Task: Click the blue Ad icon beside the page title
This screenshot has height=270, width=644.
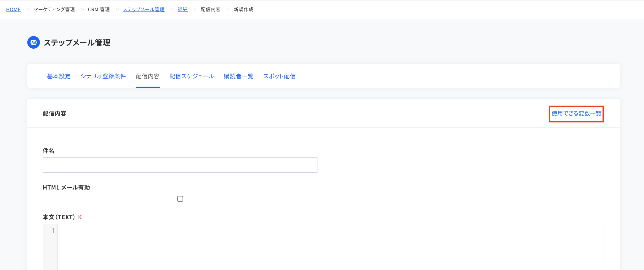Action: point(33,43)
